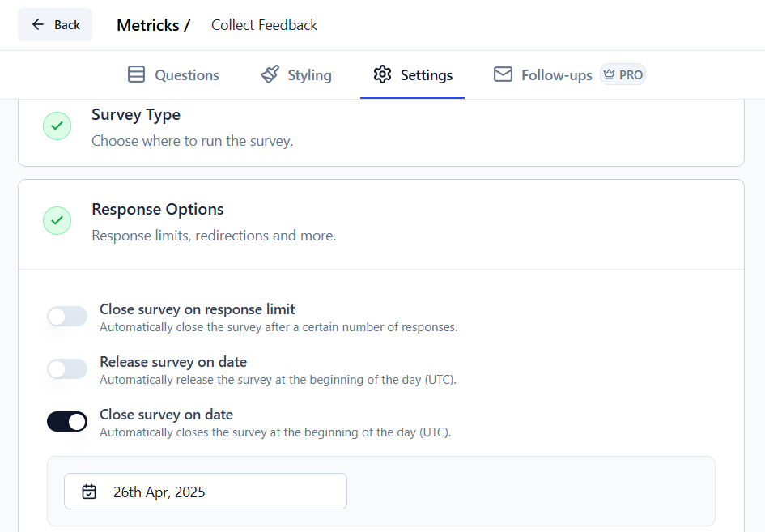The image size is (765, 532).
Task: Click the calendar icon in the date field
Action: pos(89,491)
